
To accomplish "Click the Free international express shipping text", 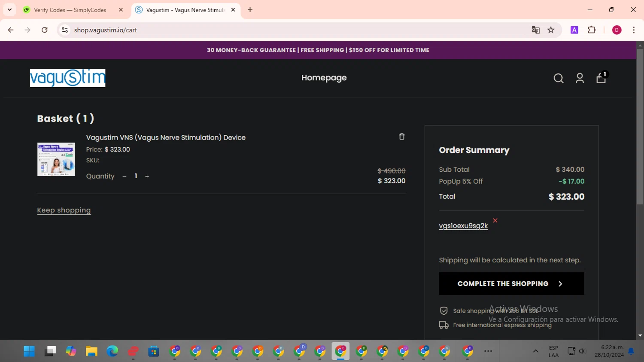I will [x=502, y=325].
